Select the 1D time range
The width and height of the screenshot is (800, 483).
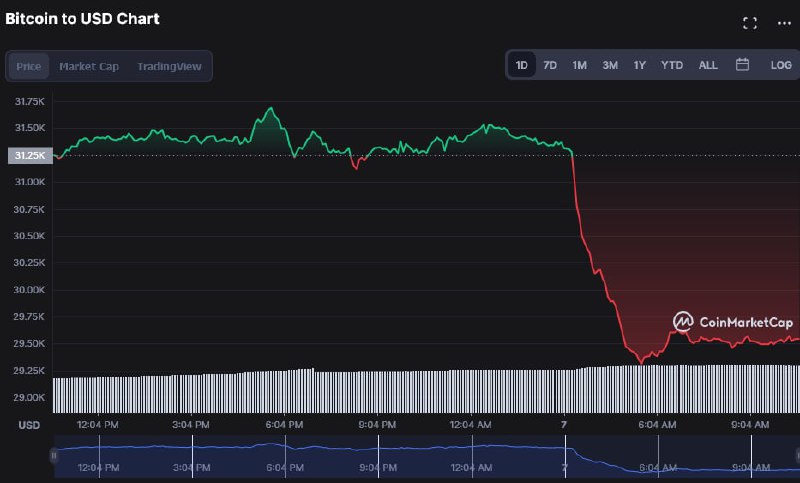click(x=521, y=65)
